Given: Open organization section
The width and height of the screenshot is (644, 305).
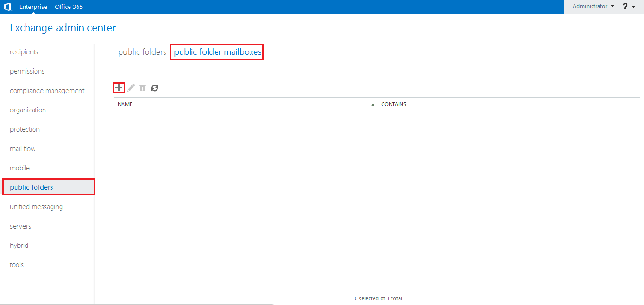Looking at the screenshot, I should point(28,110).
